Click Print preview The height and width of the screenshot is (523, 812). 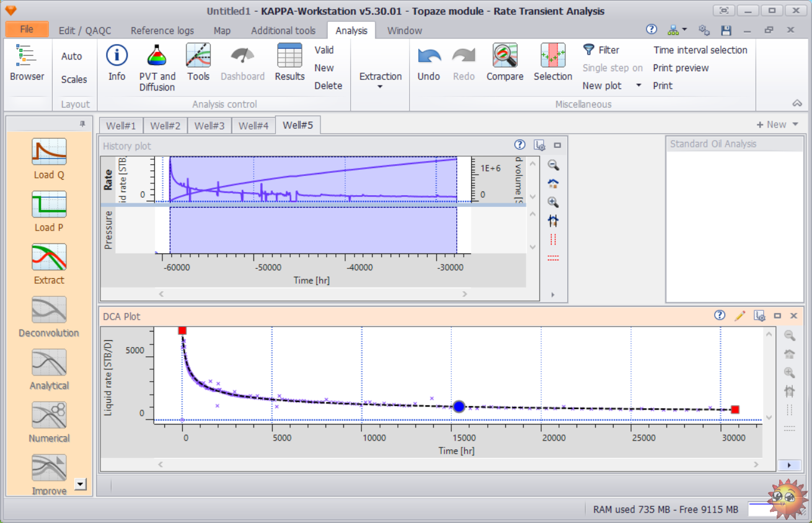[681, 68]
